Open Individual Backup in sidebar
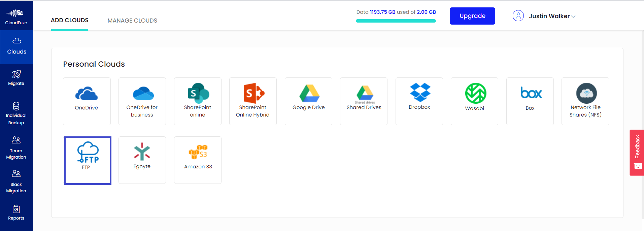This screenshot has width=644, height=231. pyautogui.click(x=16, y=113)
